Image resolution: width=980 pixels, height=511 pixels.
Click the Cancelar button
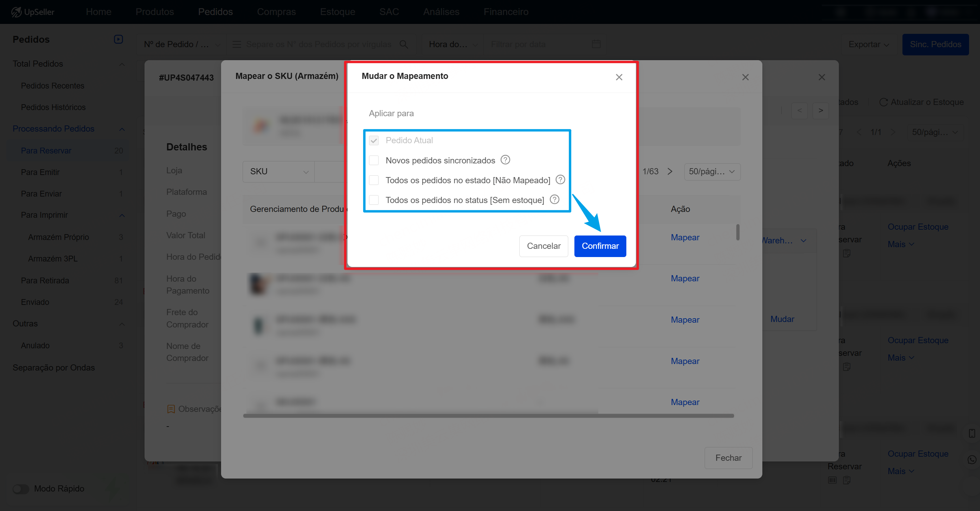point(543,246)
